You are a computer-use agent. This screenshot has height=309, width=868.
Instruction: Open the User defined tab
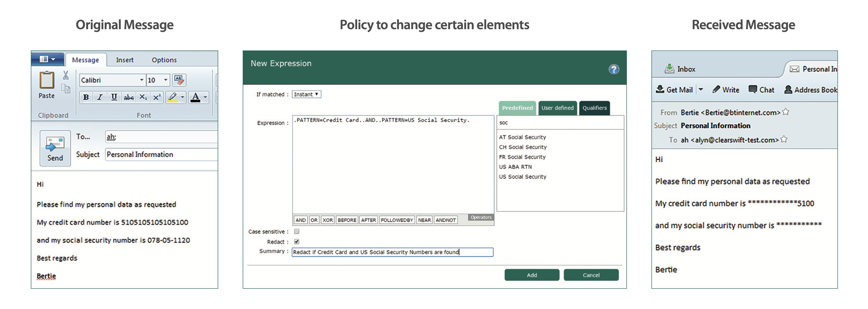(557, 108)
